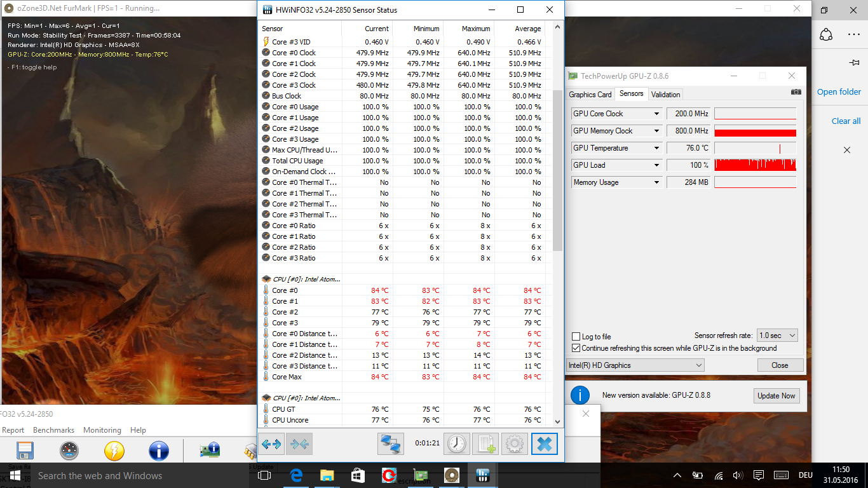The image size is (868, 488).
Task: Start HWiNFO logging with the document-plus icon
Action: pyautogui.click(x=485, y=444)
